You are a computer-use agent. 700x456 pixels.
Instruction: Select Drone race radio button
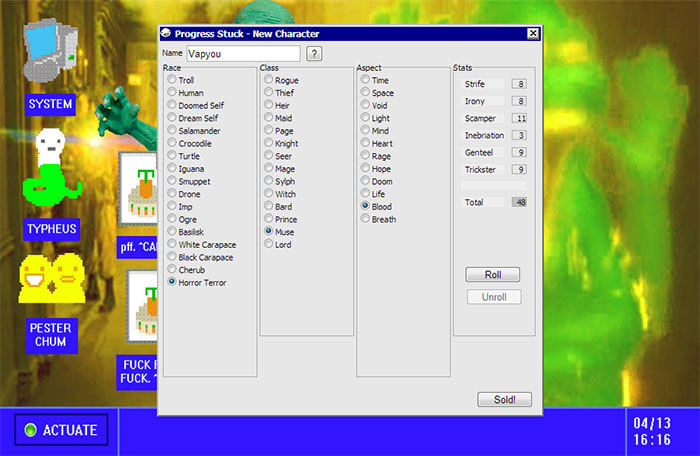coord(172,193)
